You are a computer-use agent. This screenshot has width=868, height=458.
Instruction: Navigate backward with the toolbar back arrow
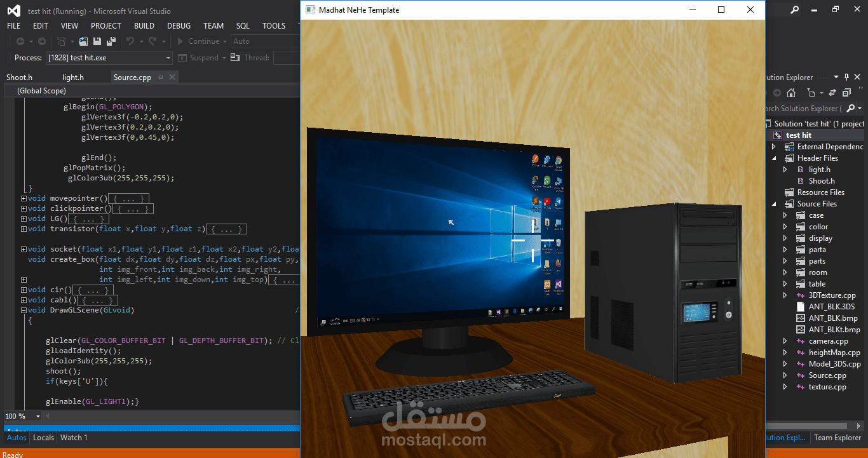(x=20, y=41)
